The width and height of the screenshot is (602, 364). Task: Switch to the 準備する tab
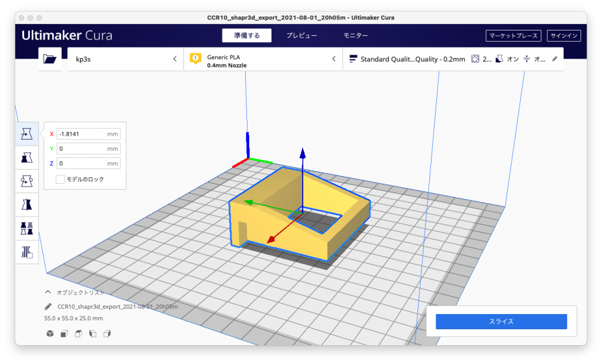pyautogui.click(x=247, y=35)
